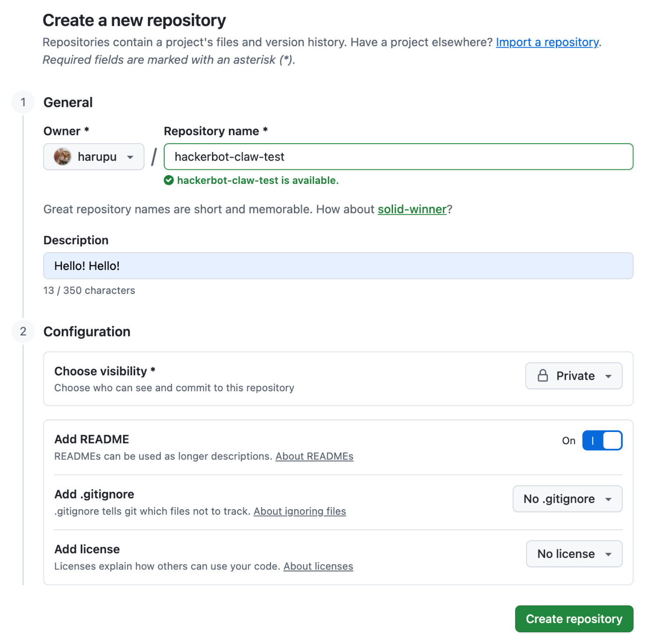Open the Owner selector for harupu

pyautogui.click(x=94, y=156)
